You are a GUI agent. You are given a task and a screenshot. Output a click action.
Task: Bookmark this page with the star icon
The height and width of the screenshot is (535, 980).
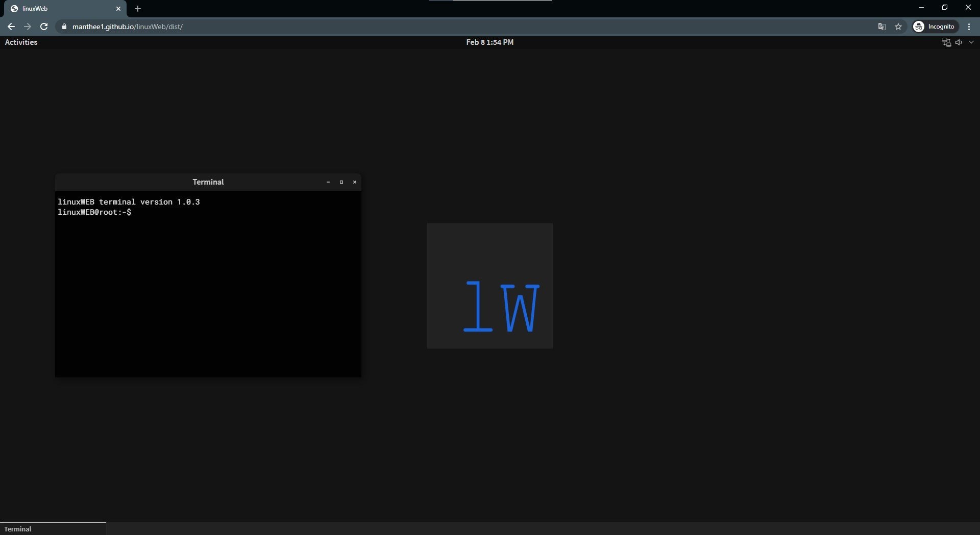pos(898,27)
